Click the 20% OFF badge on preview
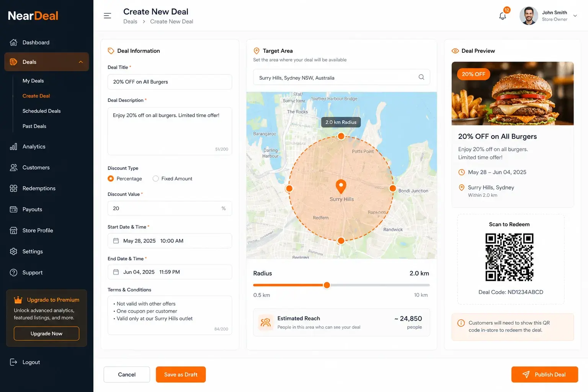 pos(474,74)
